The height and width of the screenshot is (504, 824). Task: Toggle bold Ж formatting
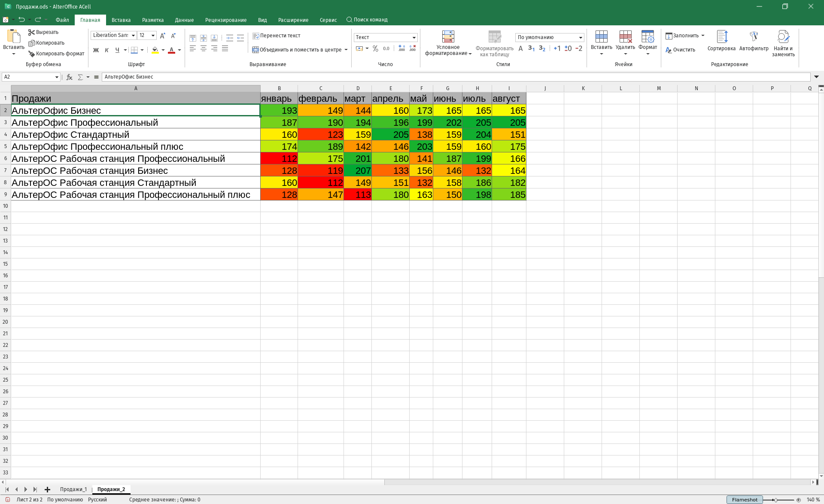pyautogui.click(x=96, y=50)
